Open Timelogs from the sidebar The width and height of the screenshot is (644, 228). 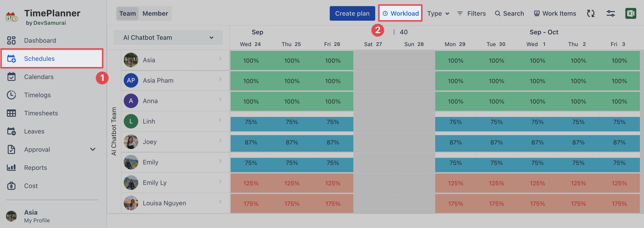click(x=37, y=95)
